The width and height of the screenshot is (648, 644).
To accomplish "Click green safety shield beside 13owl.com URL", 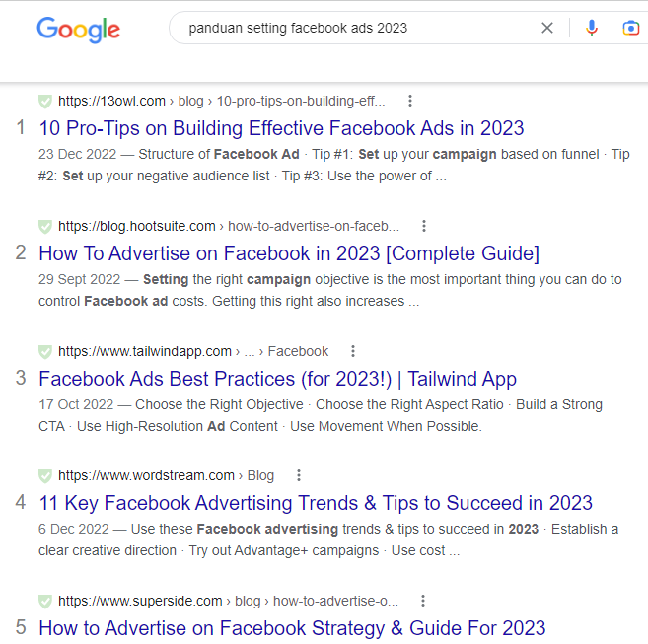I will [x=45, y=102].
